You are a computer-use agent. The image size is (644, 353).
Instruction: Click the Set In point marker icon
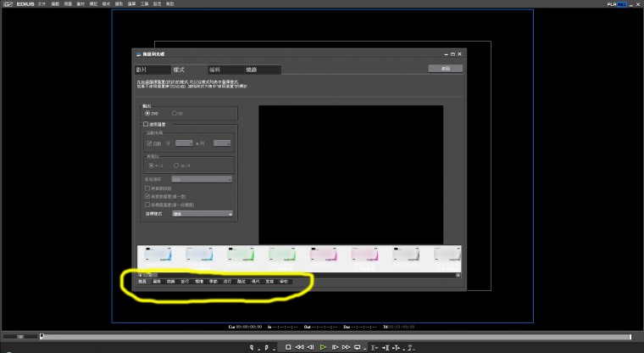click(x=252, y=348)
